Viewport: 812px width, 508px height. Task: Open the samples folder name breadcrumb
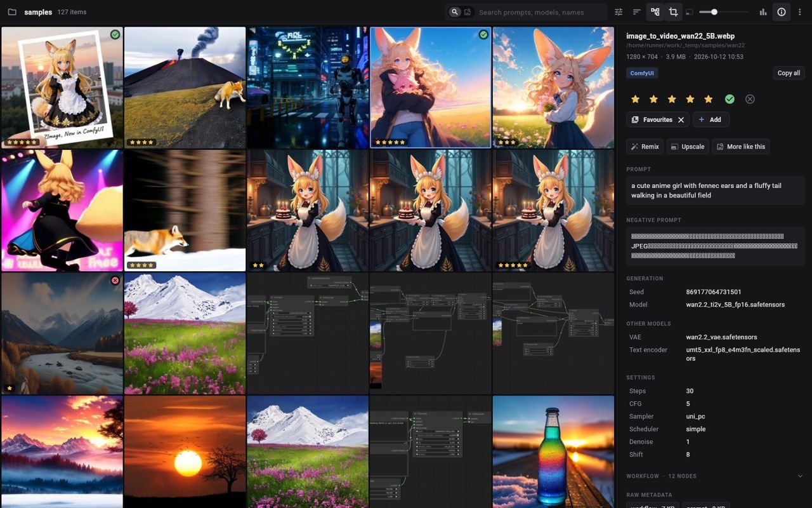click(38, 12)
